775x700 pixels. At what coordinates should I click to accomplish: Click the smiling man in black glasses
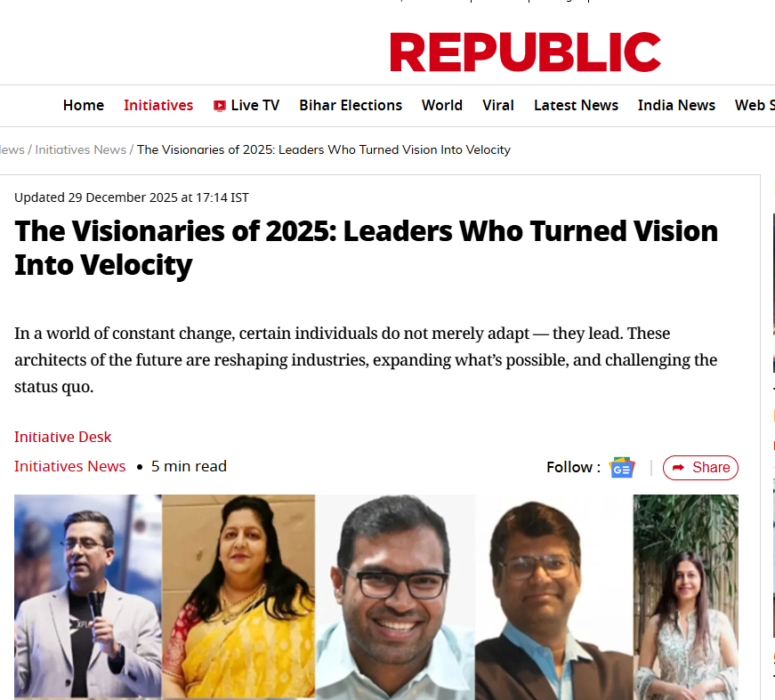pyautogui.click(x=395, y=596)
